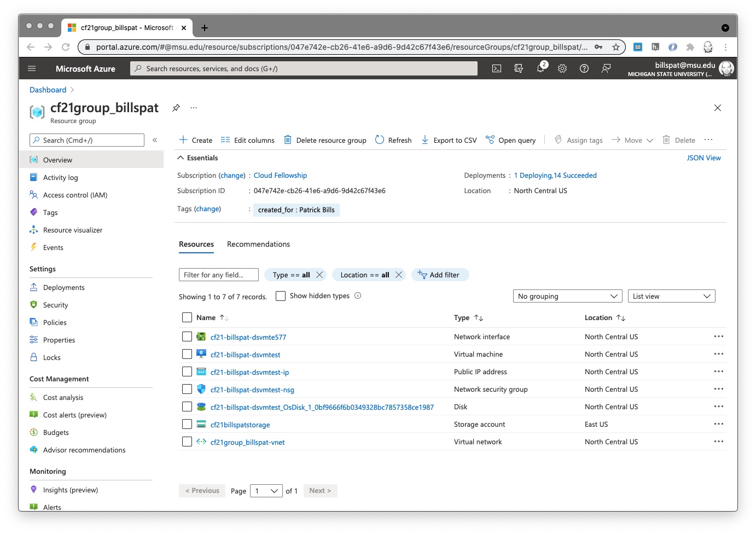
Task: Open Azure Cloud Shell icon
Action: [496, 68]
